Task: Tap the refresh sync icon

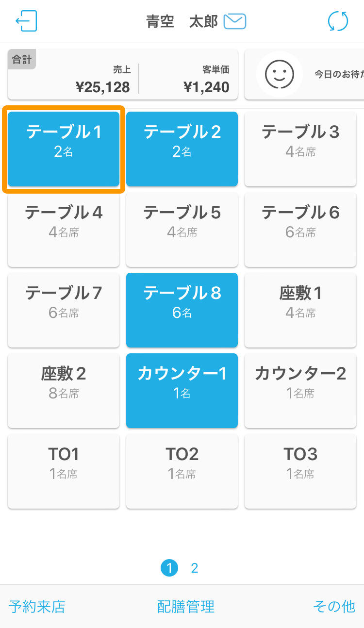Action: [338, 21]
